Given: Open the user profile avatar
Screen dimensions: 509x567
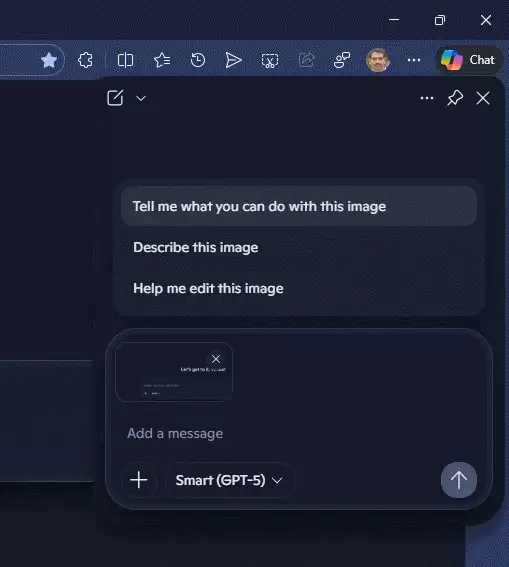Looking at the screenshot, I should pos(378,60).
